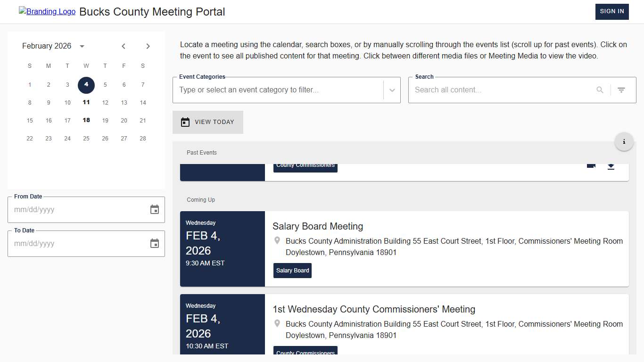This screenshot has width=644, height=362.
Task: Click the info circle button
Action: [624, 141]
